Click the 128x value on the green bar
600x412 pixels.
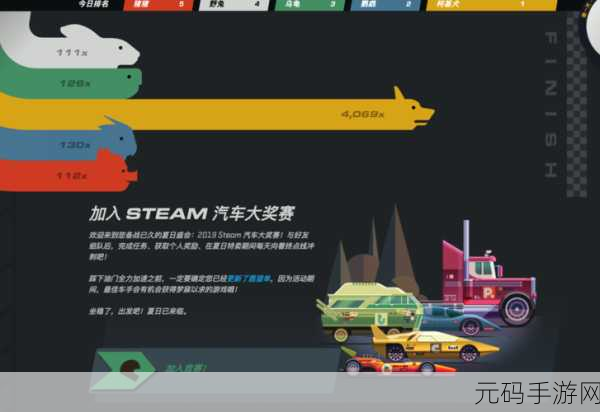coord(75,83)
